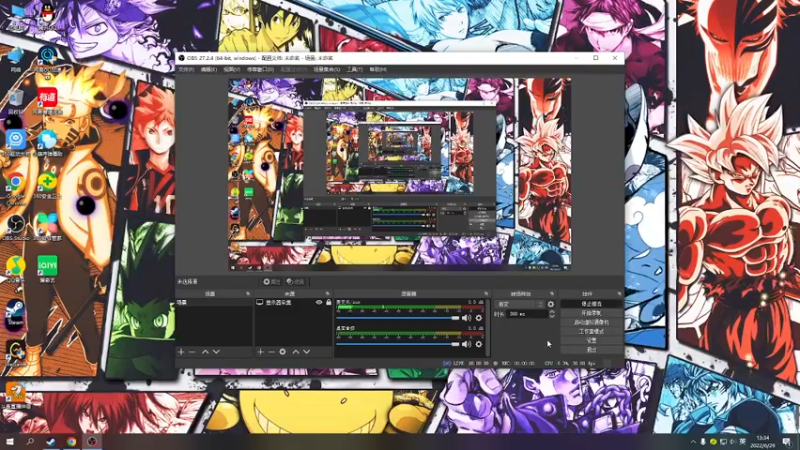The width and height of the screenshot is (800, 450).
Task: Open Desktop Audio settings gear
Action: [x=479, y=344]
